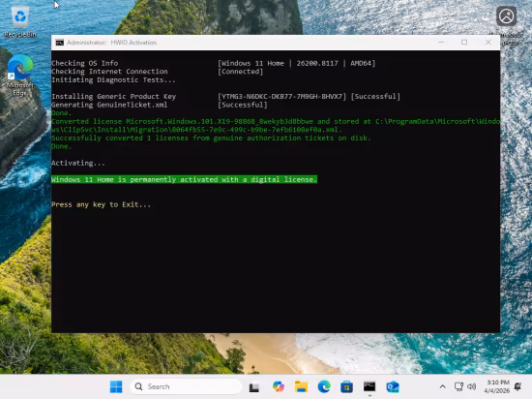Open Task View from the taskbar
Image resolution: width=532 pixels, height=399 pixels.
click(254, 387)
